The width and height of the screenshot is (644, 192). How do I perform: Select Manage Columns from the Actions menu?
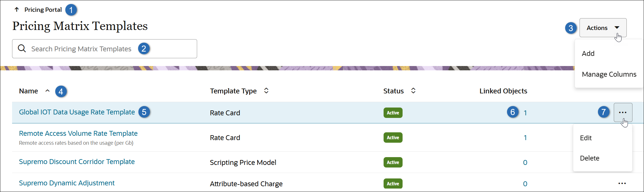coord(609,74)
